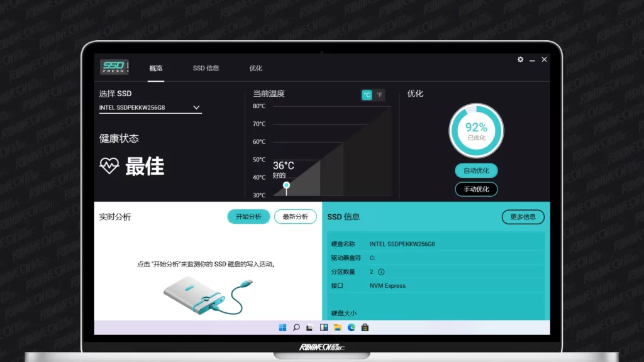Open Microsoft Store from the taskbar
Screen dimensions: 644x362
365,327
